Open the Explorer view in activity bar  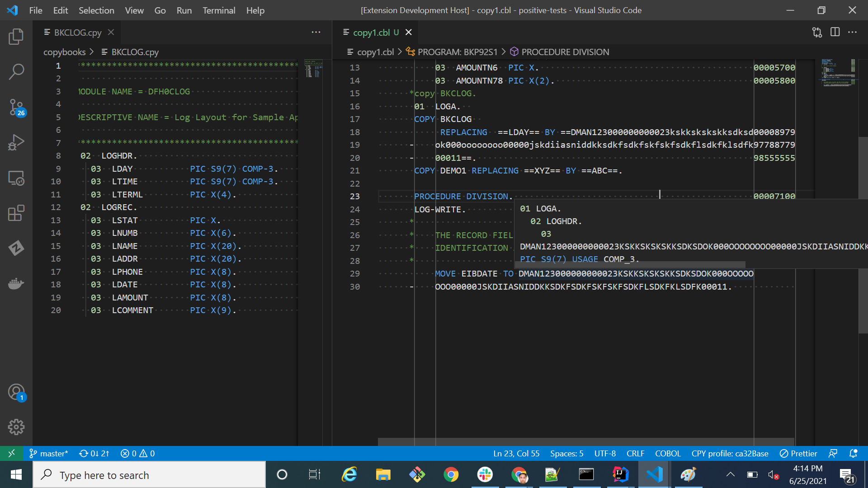16,36
